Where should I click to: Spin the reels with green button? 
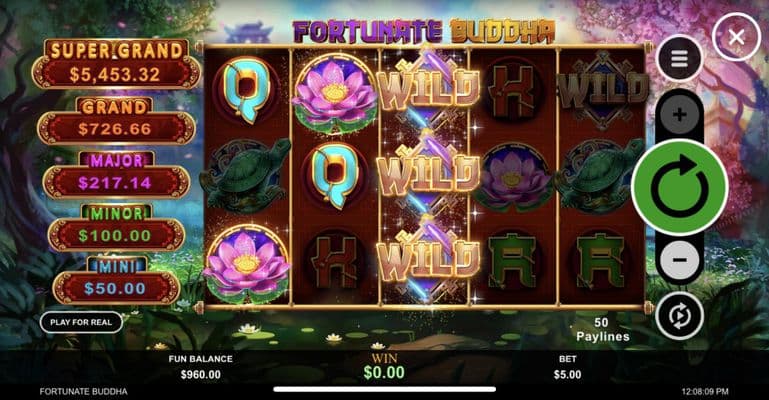(679, 187)
